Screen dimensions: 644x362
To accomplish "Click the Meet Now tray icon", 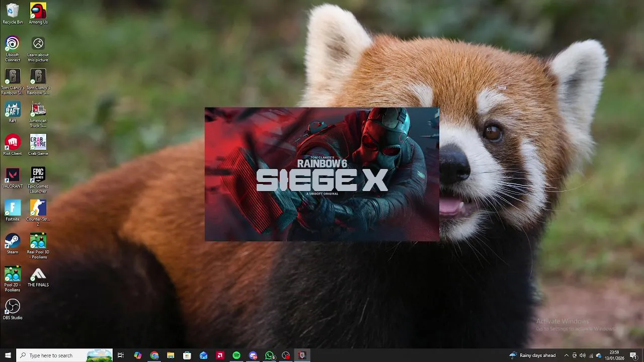I will (575, 355).
